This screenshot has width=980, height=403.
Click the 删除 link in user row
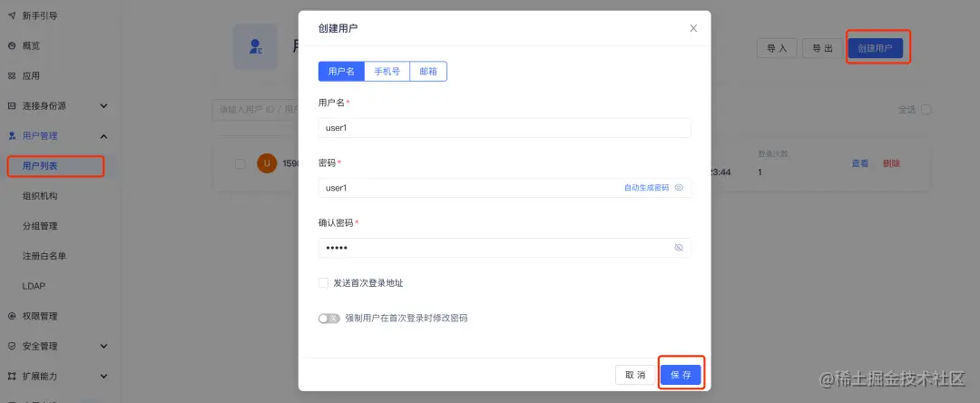(x=891, y=163)
